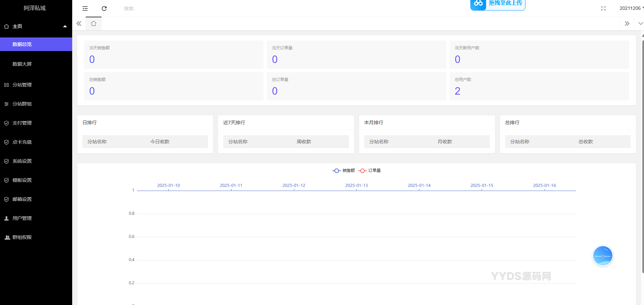This screenshot has width=644, height=305.
Task: Expand the tab options down arrow
Action: (x=640, y=23)
